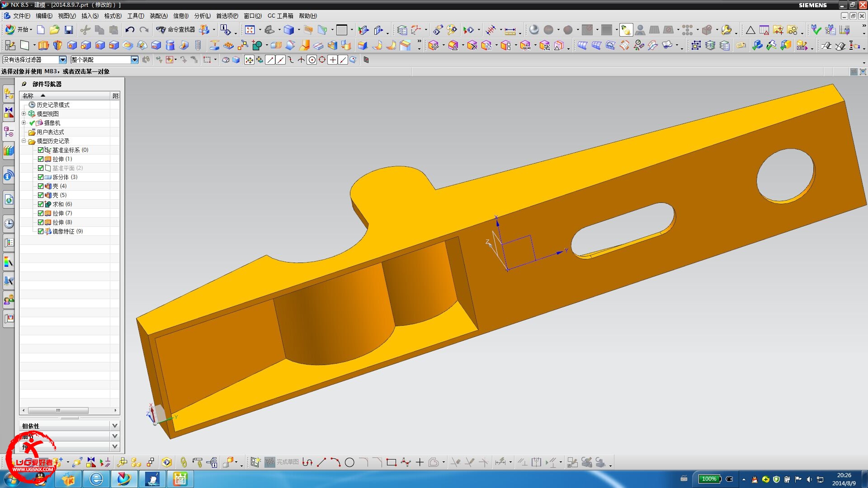Open the selection filter dropdown (没有选择过滤器)
868x488 pixels.
[34, 60]
